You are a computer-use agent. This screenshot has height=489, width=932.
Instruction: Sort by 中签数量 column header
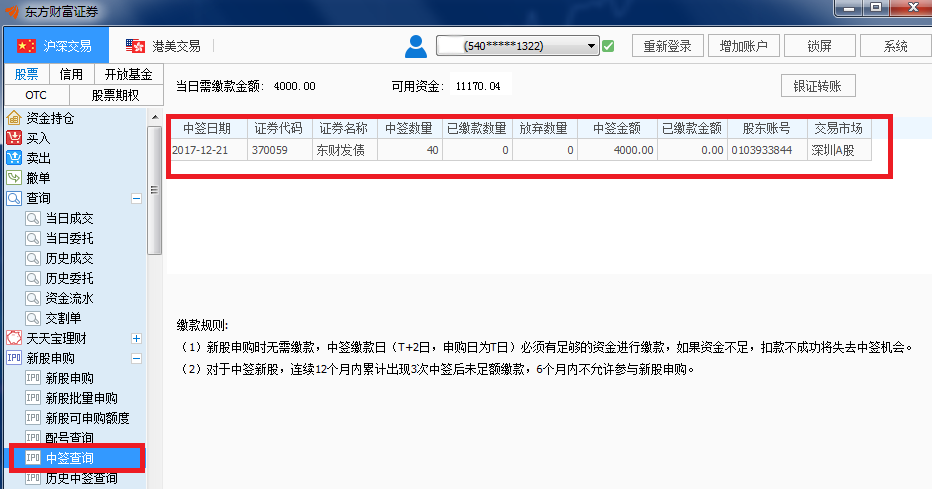click(x=409, y=128)
